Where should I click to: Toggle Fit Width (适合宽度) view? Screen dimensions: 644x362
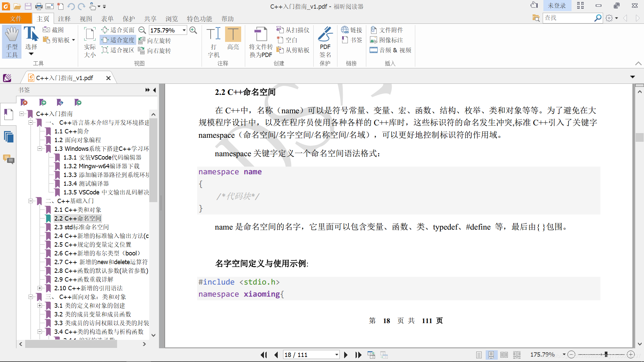point(118,40)
